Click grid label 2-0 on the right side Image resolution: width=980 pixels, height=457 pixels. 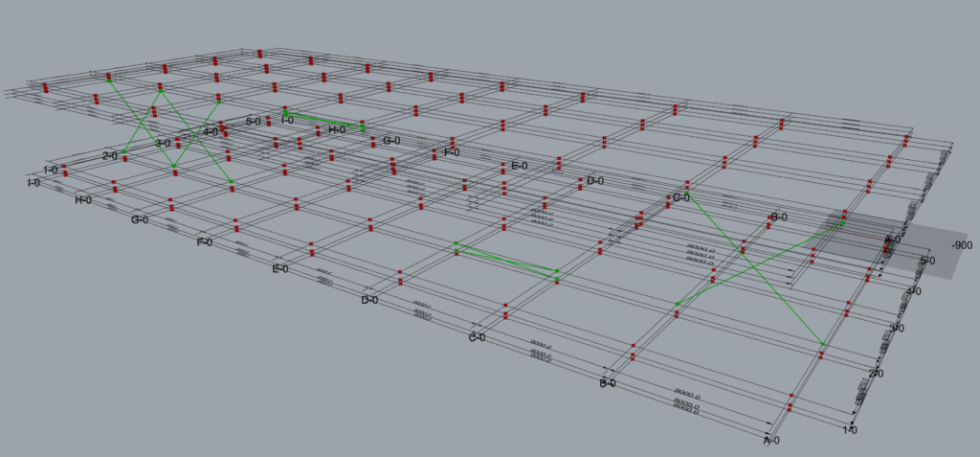tap(876, 374)
